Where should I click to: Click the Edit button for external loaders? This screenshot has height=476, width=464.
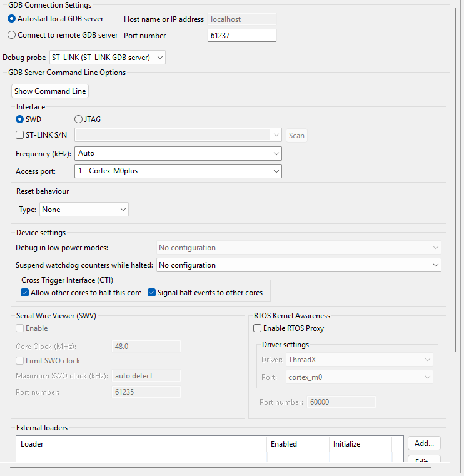point(424,461)
